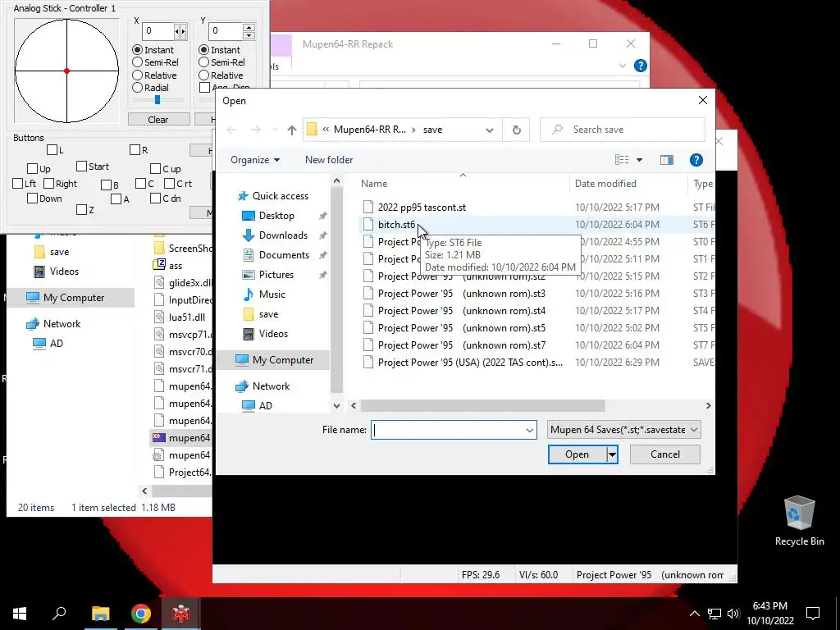Select the Y axis Semi-Rel radio button
Viewport: 840px width, 630px height.
[x=203, y=62]
